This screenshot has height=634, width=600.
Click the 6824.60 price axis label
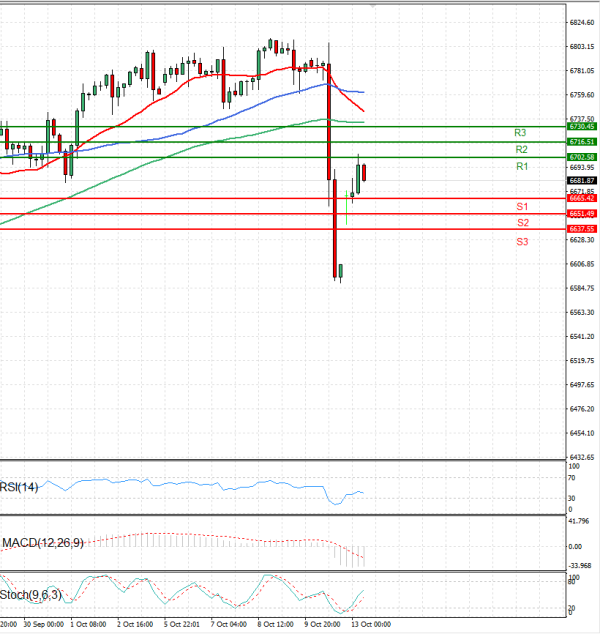point(581,22)
